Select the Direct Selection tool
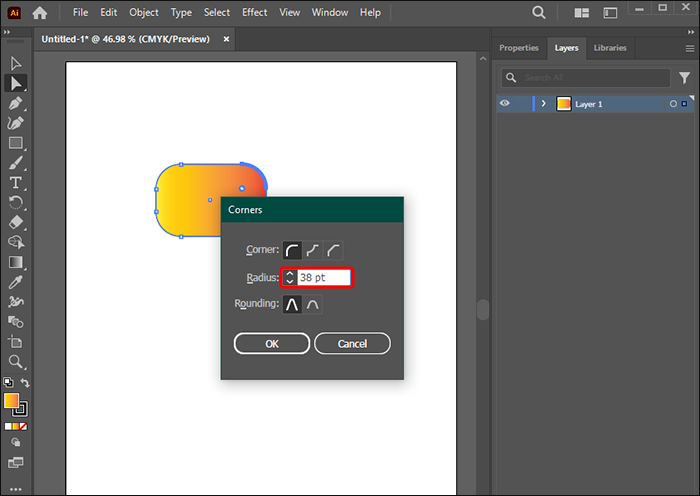The height and width of the screenshot is (496, 700). pyautogui.click(x=16, y=83)
